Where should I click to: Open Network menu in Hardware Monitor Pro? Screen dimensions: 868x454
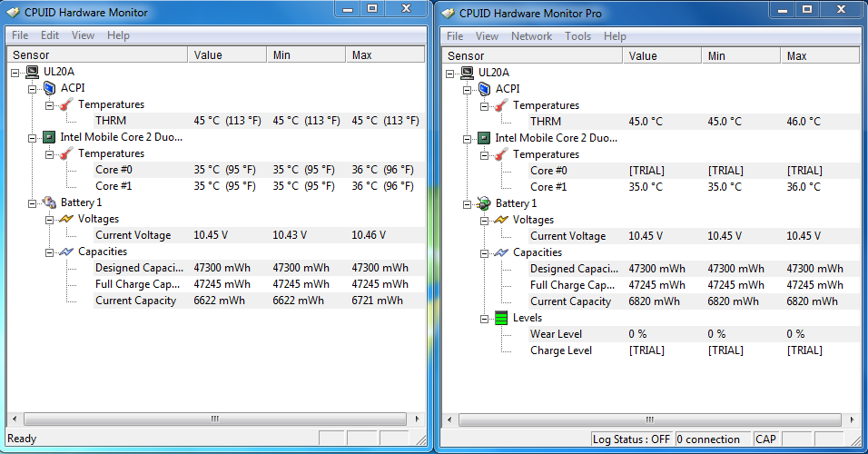(531, 36)
